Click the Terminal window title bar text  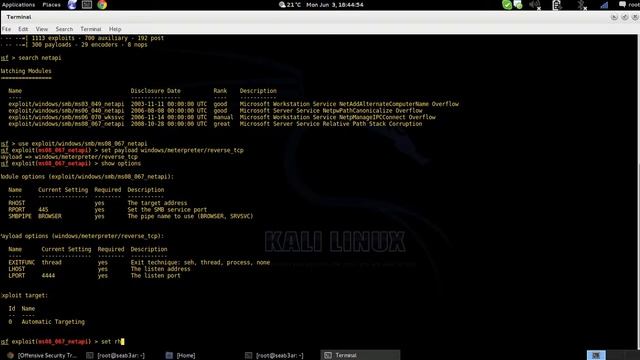[19, 17]
